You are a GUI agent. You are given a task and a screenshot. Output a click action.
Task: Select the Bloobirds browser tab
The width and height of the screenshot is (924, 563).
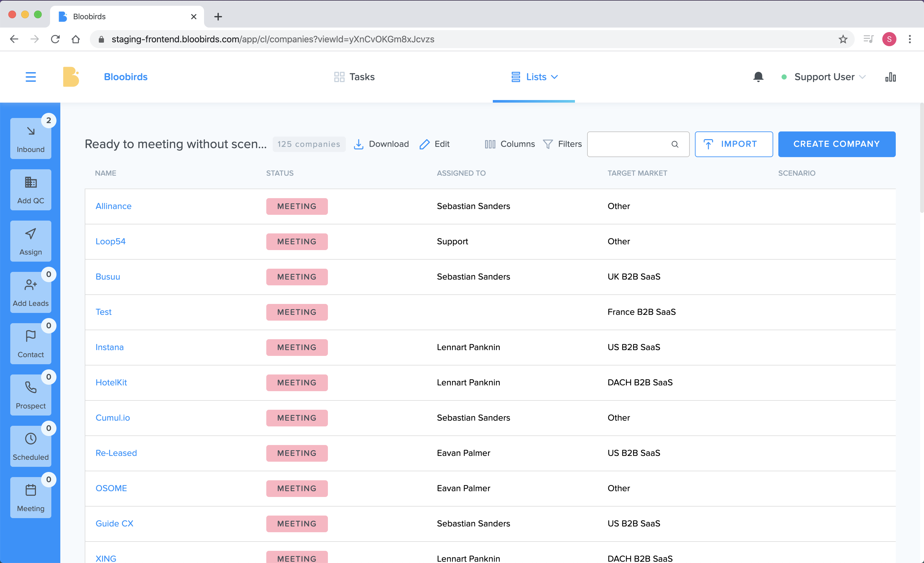coord(127,16)
